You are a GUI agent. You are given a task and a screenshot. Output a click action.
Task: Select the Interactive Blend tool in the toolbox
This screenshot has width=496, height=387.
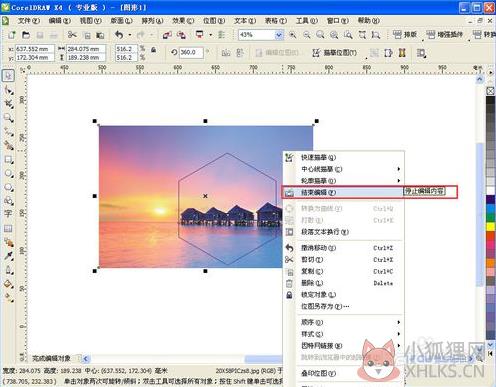point(8,242)
